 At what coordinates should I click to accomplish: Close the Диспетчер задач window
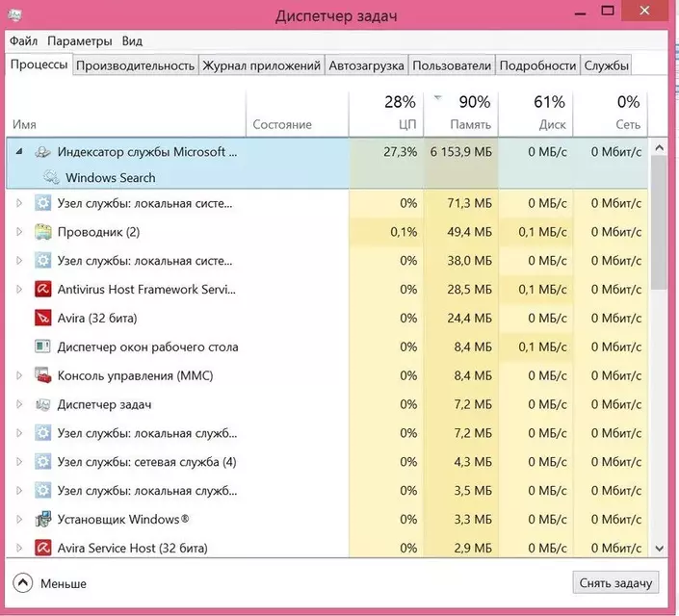[x=644, y=11]
